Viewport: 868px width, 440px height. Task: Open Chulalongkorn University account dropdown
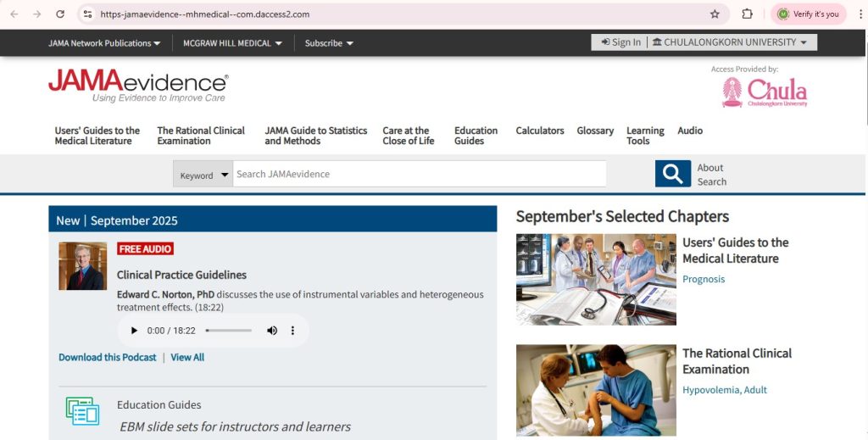[730, 42]
